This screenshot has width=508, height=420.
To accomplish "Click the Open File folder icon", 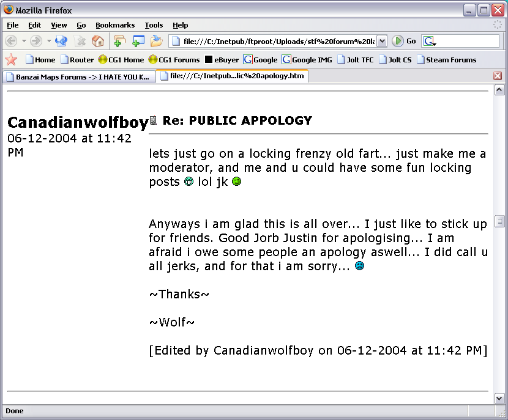I will (157, 41).
